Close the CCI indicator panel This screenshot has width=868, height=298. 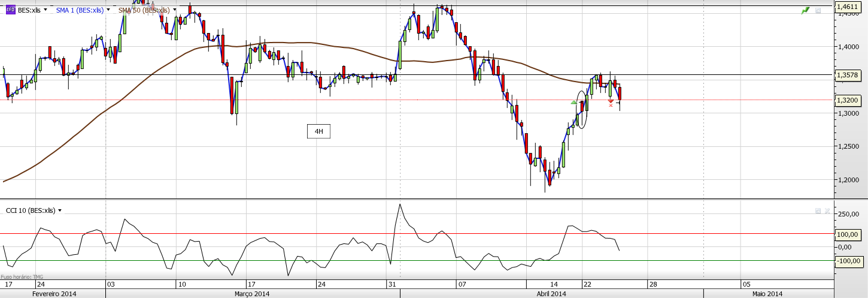(x=827, y=211)
